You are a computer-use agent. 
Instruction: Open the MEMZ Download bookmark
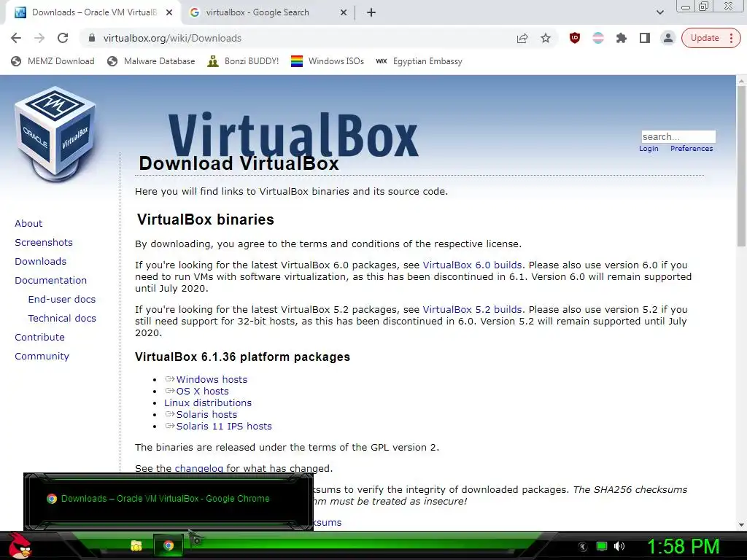(x=53, y=61)
